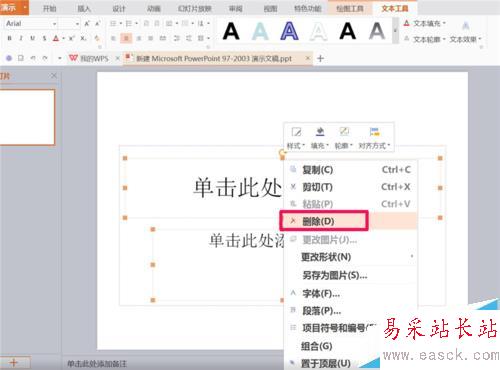Close the slide thumbnail panel

click(x=54, y=76)
